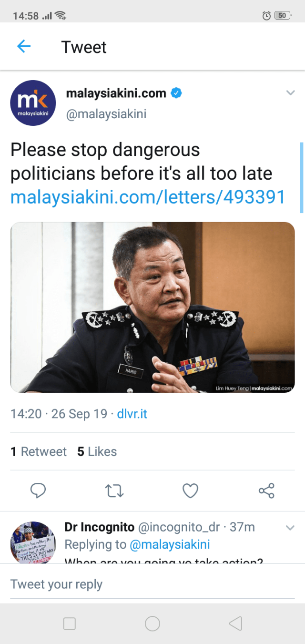Retweet using the retweet arrows icon

pos(114,490)
